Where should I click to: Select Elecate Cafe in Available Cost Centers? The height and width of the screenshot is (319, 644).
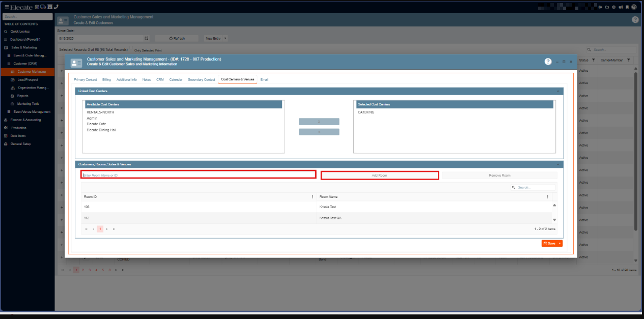coord(95,124)
